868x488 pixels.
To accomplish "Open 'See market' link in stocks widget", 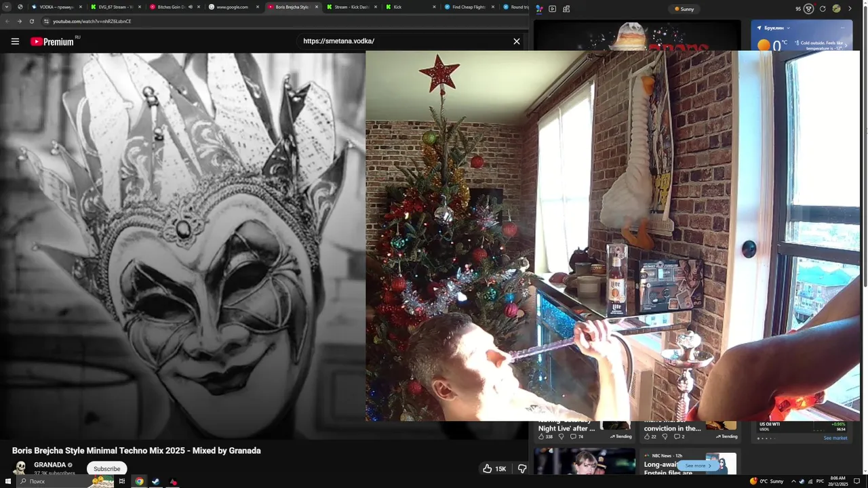I will click(835, 438).
